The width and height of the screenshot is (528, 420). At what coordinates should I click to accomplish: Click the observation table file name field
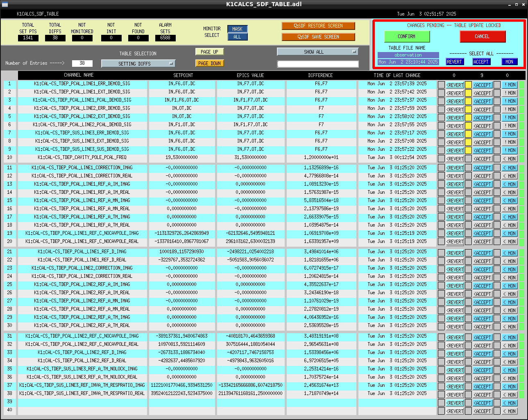pos(408,55)
